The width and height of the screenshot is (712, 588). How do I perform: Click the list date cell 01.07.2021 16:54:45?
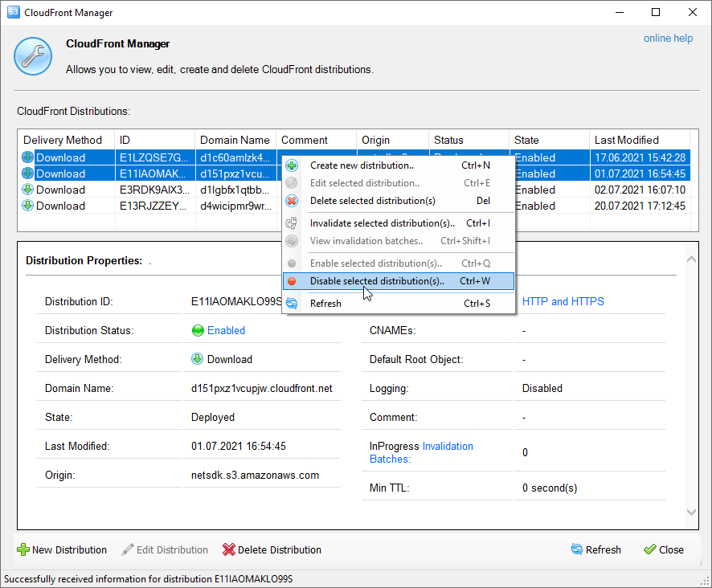(640, 174)
